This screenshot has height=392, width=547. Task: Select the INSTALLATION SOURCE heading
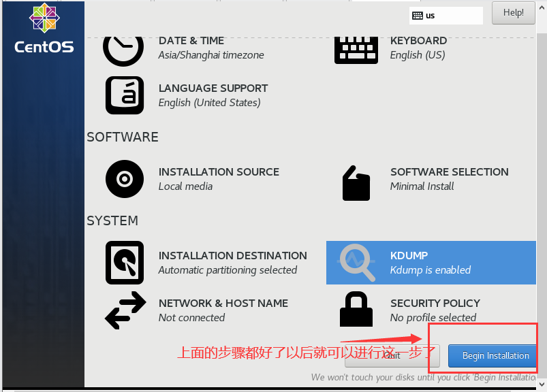pos(219,171)
